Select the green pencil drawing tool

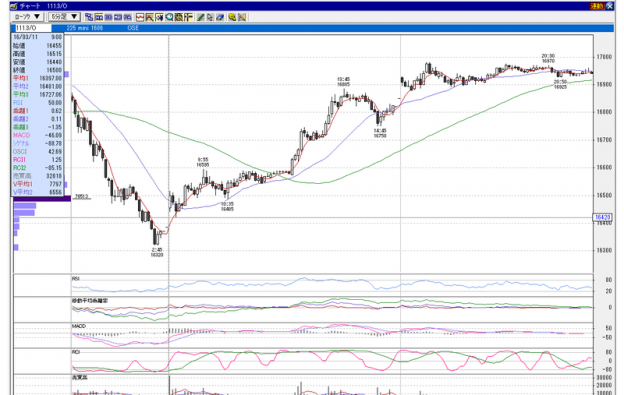pos(201,17)
